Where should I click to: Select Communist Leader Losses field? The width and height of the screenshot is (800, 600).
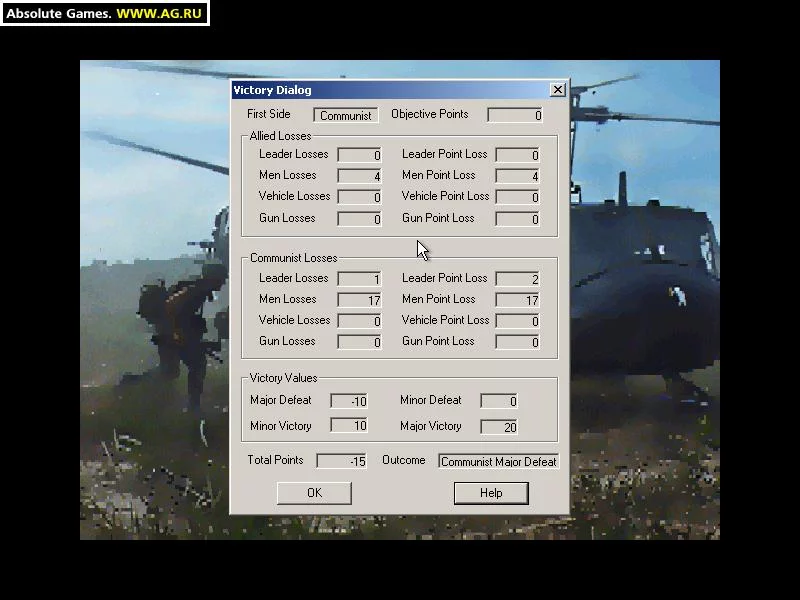pos(359,279)
